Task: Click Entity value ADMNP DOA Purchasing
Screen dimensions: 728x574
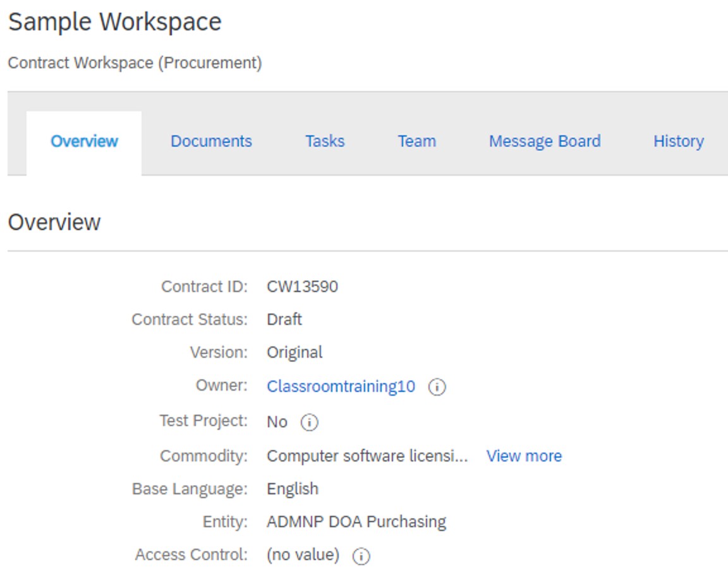Action: pyautogui.click(x=356, y=522)
